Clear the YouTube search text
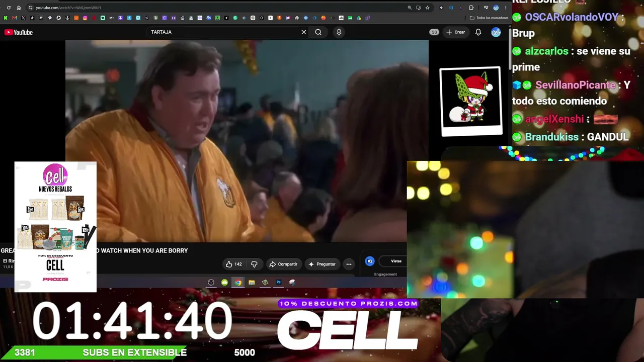Image resolution: width=644 pixels, height=362 pixels. pos(304,32)
